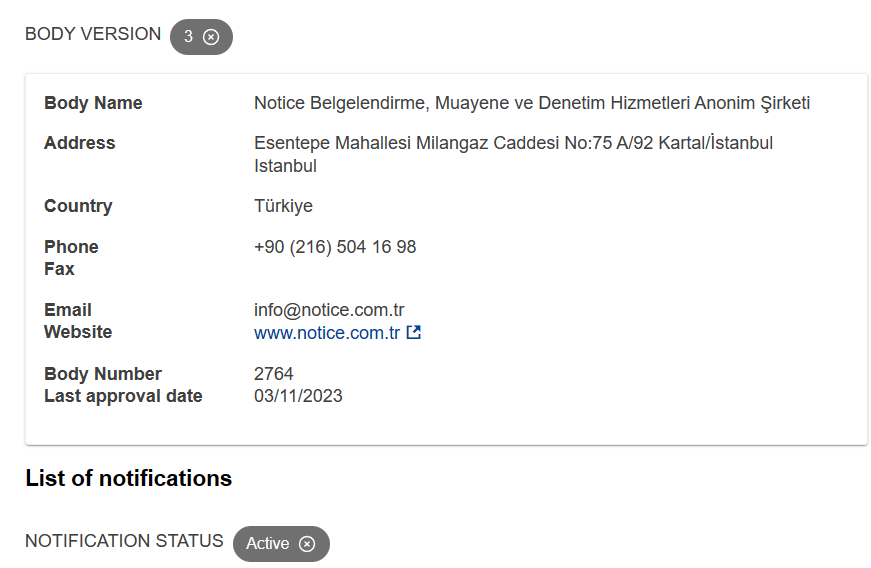Click the Fax field label

point(59,269)
